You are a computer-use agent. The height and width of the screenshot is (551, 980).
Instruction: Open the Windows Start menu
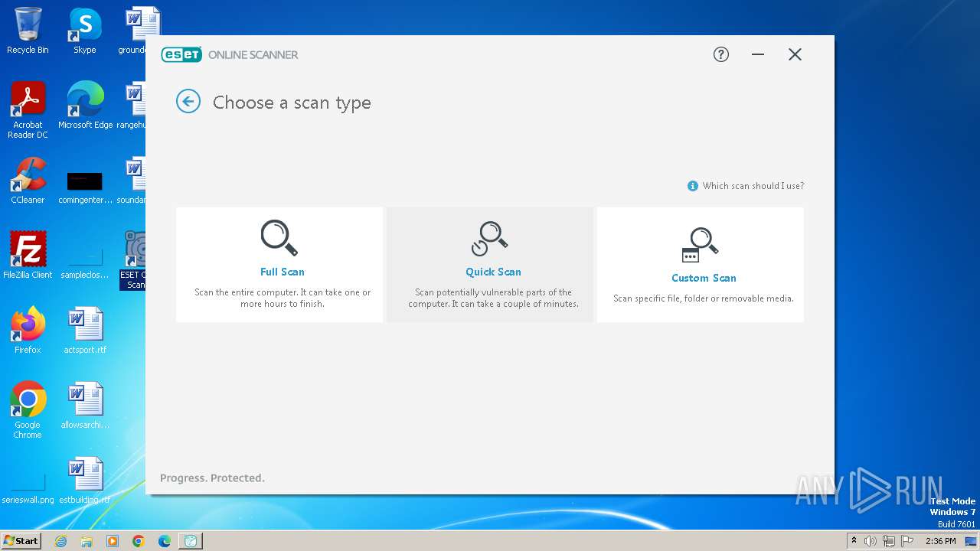point(21,541)
